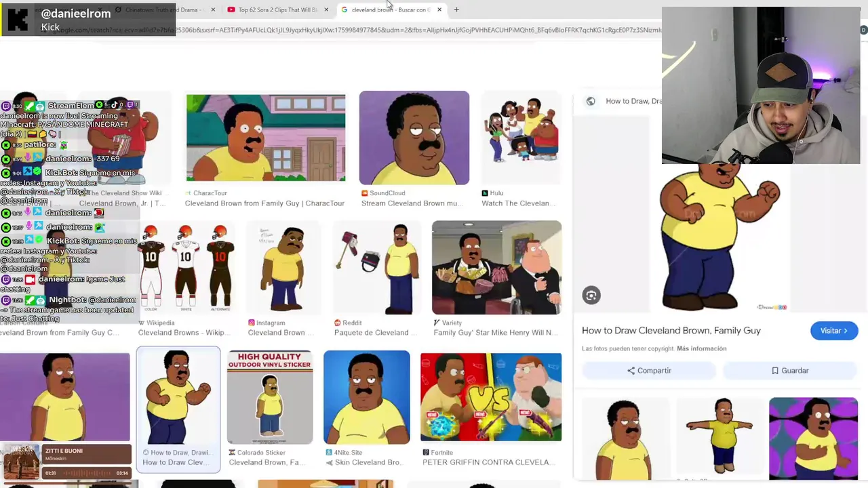Click the streamer webcam overlay

(761, 85)
